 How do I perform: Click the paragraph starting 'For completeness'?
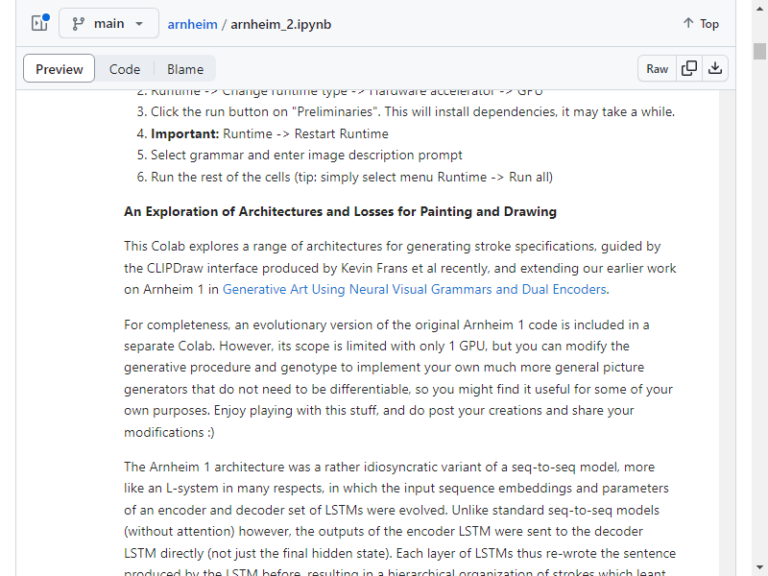coord(398,378)
